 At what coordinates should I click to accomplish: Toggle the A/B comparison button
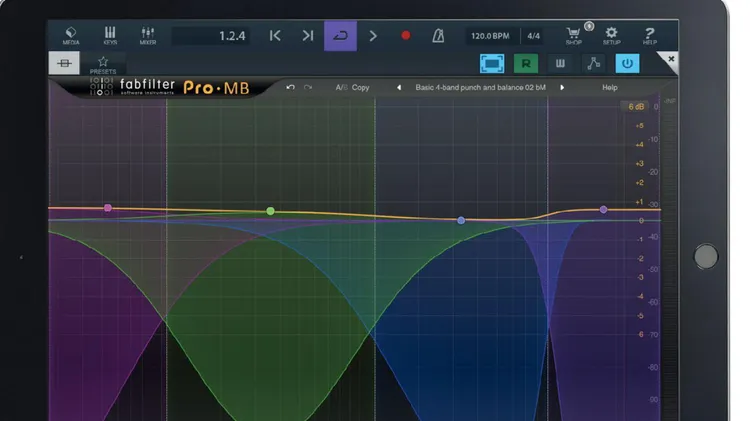tap(342, 88)
